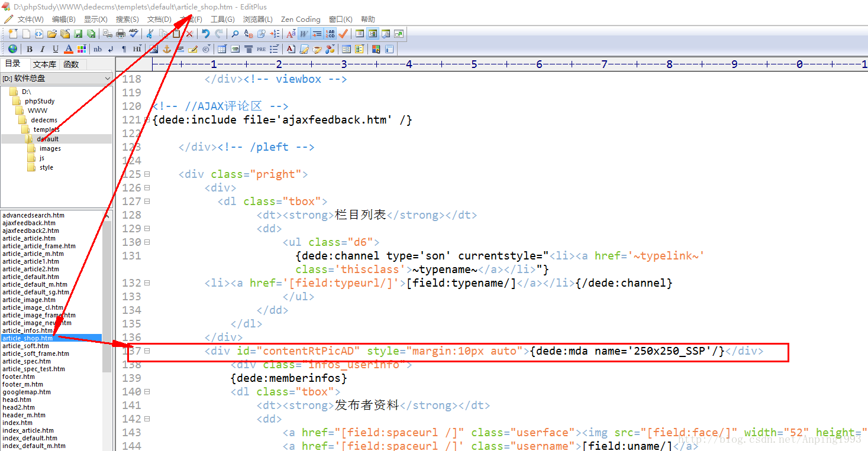Open the Set Font icon
868x451 pixels.
pyautogui.click(x=291, y=34)
